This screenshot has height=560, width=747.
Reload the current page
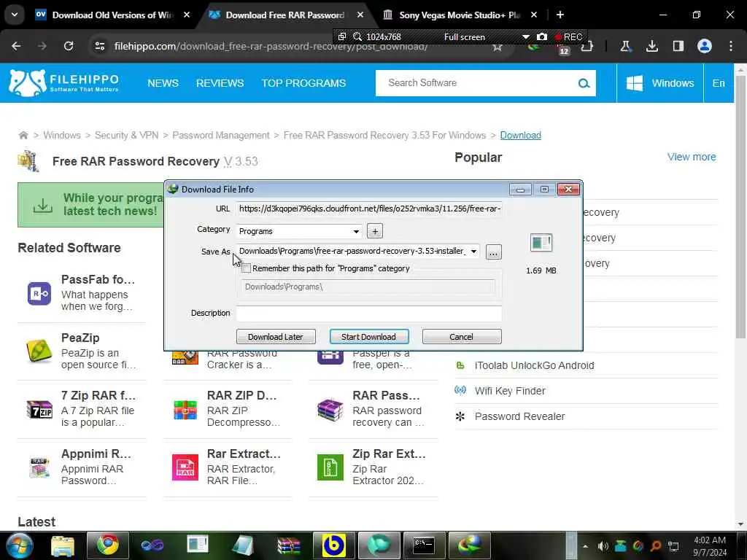(69, 46)
